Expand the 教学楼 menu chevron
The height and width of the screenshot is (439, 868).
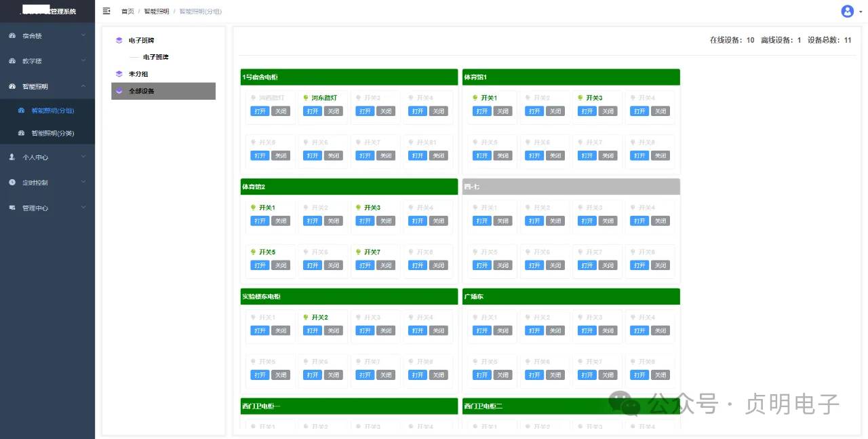pos(83,60)
